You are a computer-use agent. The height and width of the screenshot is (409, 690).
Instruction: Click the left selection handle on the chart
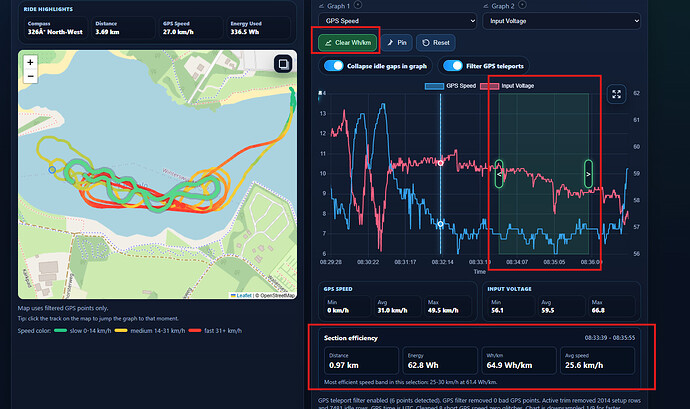(x=499, y=174)
